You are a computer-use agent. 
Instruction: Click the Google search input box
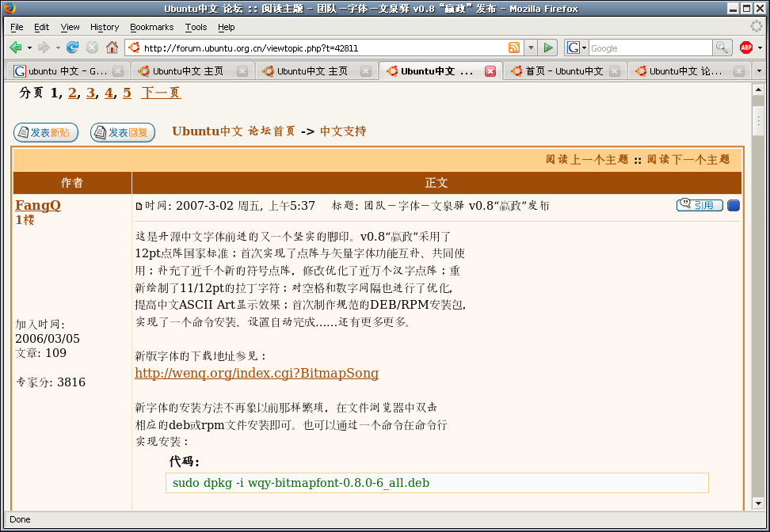650,48
